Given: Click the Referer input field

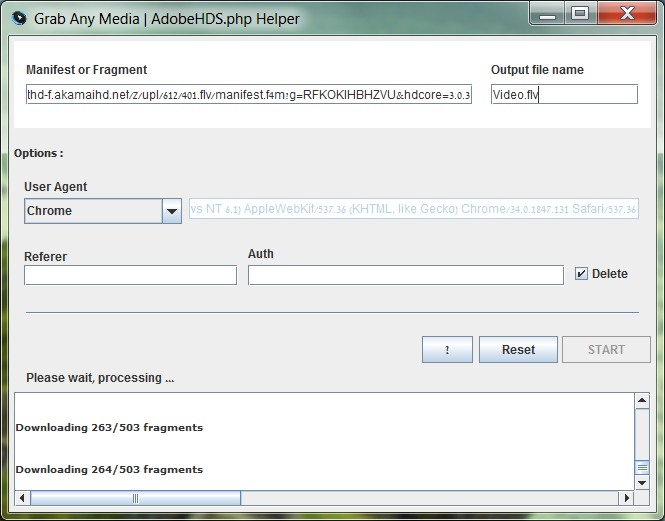Looking at the screenshot, I should 131,275.
